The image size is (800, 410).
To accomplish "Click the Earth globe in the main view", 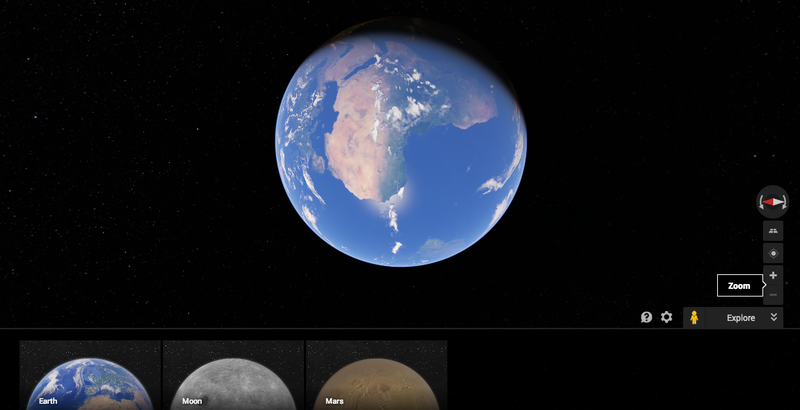I will click(x=401, y=142).
